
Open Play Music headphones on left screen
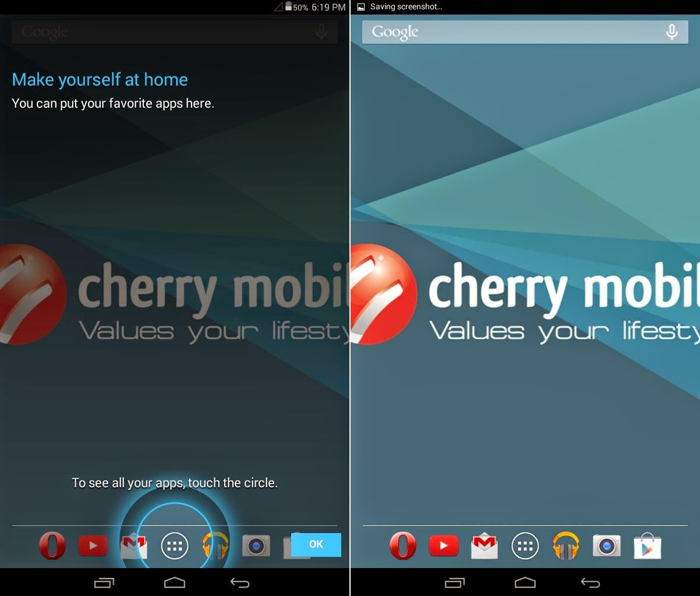coord(215,546)
